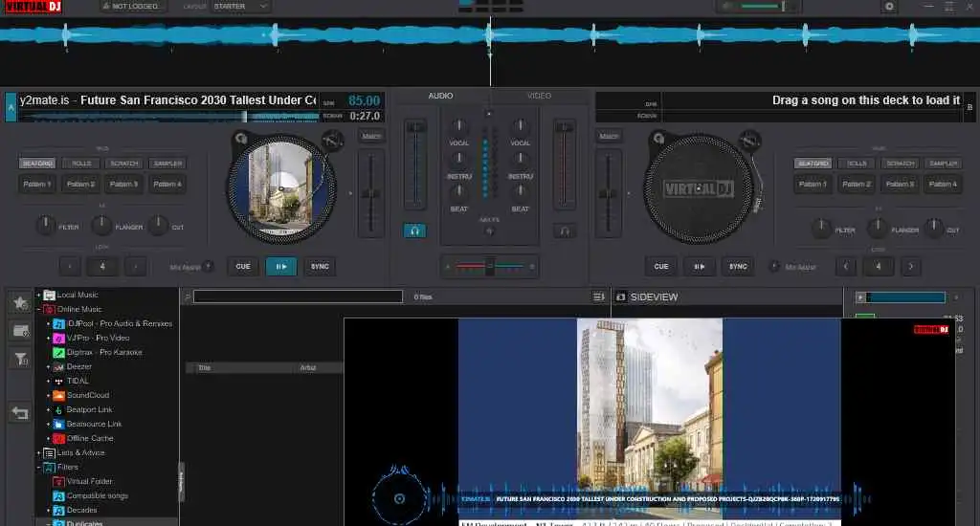This screenshot has height=526, width=980.
Task: Click deck A turntable loop icon top-left
Action: click(240, 138)
